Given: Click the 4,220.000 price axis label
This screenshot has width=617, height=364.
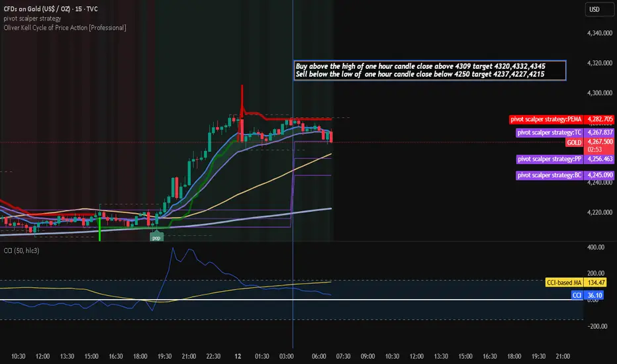Looking at the screenshot, I should (600, 212).
